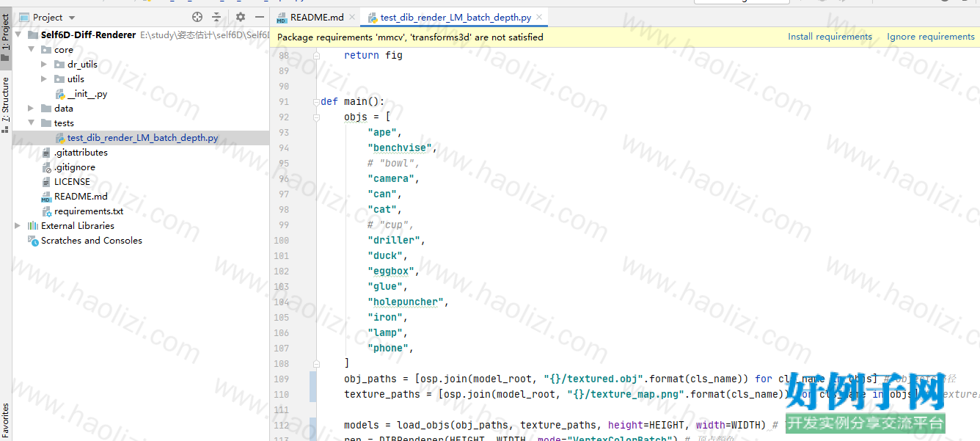The image size is (980, 441).
Task: Place cursor on "benchvise" string
Action: (x=399, y=148)
